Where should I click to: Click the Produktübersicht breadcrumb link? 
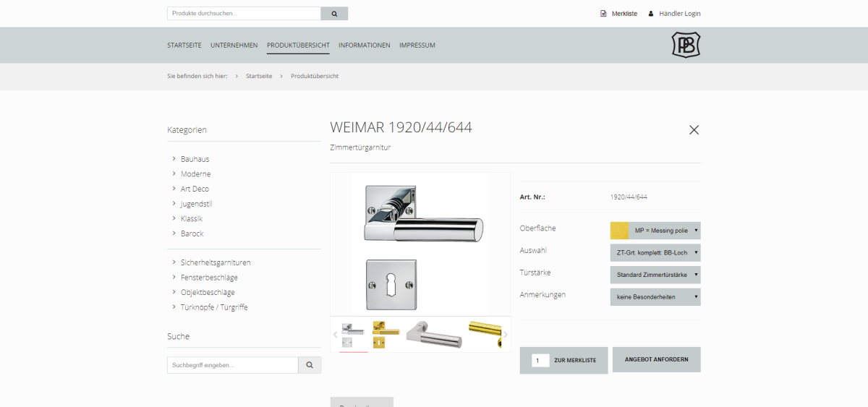coord(315,76)
